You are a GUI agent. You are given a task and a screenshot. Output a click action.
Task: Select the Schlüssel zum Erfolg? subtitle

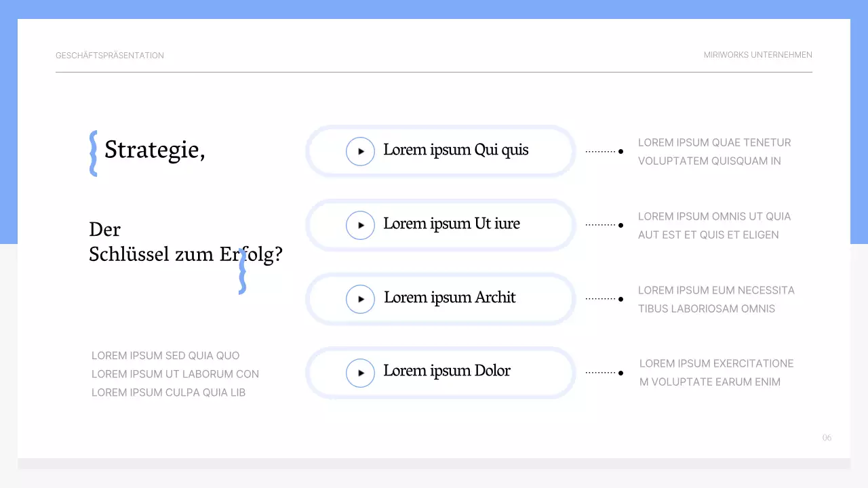click(x=185, y=254)
